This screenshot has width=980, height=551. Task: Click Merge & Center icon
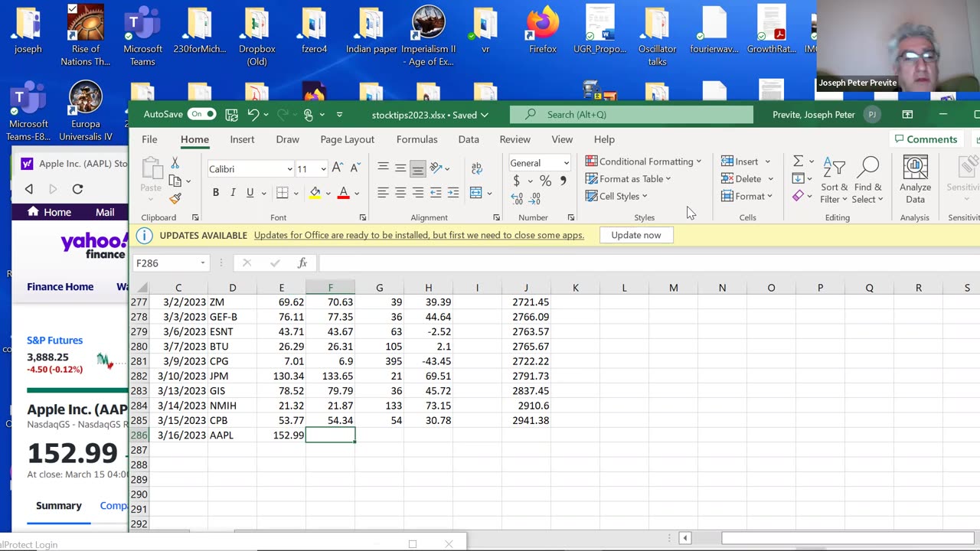point(476,193)
